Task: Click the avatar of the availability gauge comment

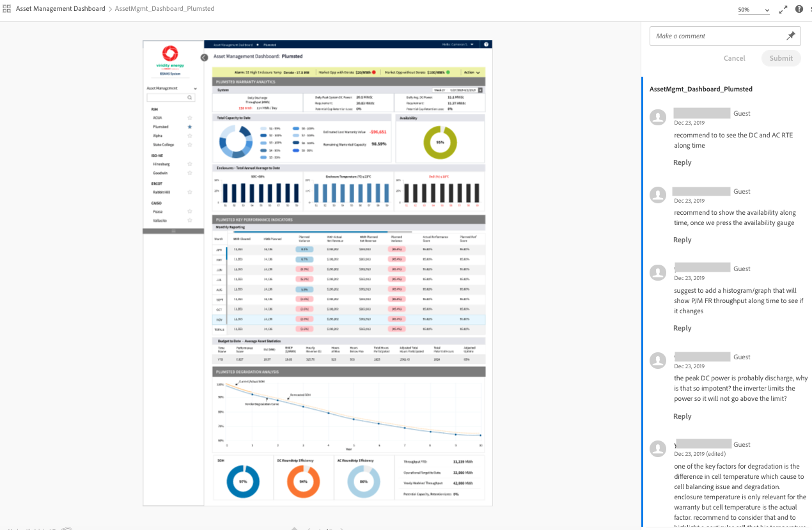Action: 658,195
